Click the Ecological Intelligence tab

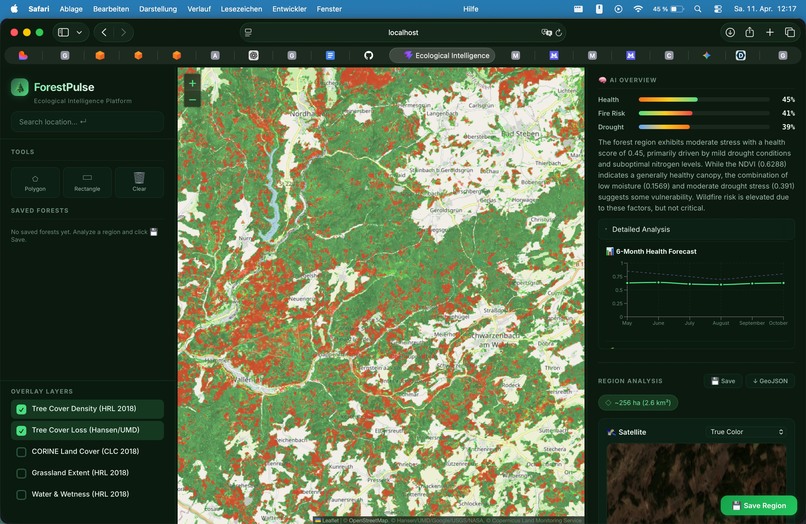coord(443,56)
